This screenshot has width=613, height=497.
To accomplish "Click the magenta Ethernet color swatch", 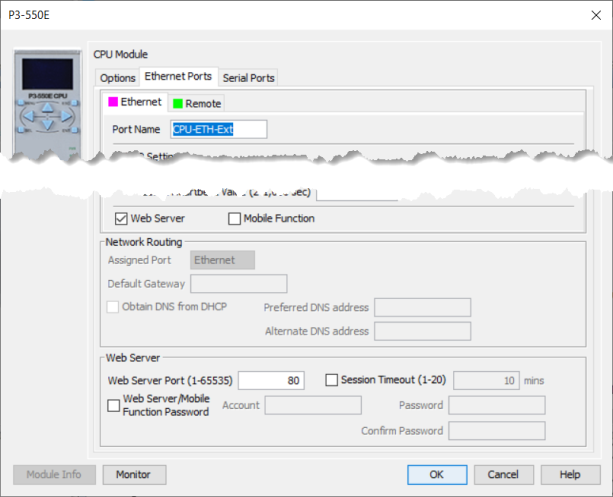I will tap(113, 102).
